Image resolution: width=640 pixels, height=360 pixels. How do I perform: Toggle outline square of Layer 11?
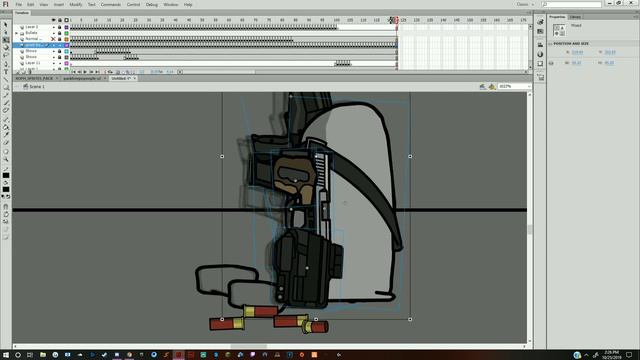(x=67, y=63)
